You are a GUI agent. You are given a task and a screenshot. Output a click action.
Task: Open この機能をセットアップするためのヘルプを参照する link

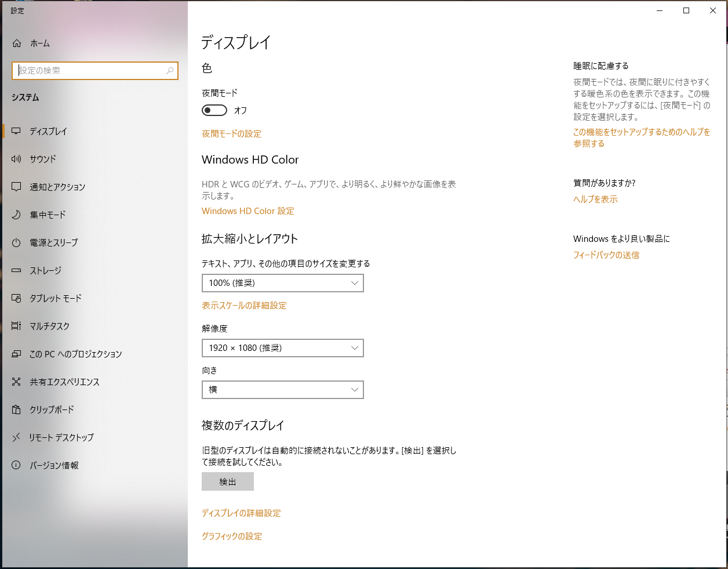click(642, 138)
